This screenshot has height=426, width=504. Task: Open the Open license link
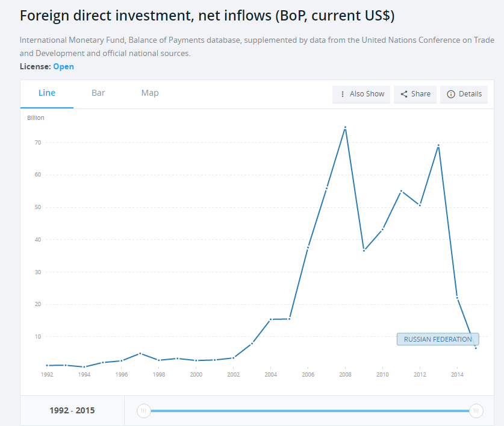click(63, 66)
